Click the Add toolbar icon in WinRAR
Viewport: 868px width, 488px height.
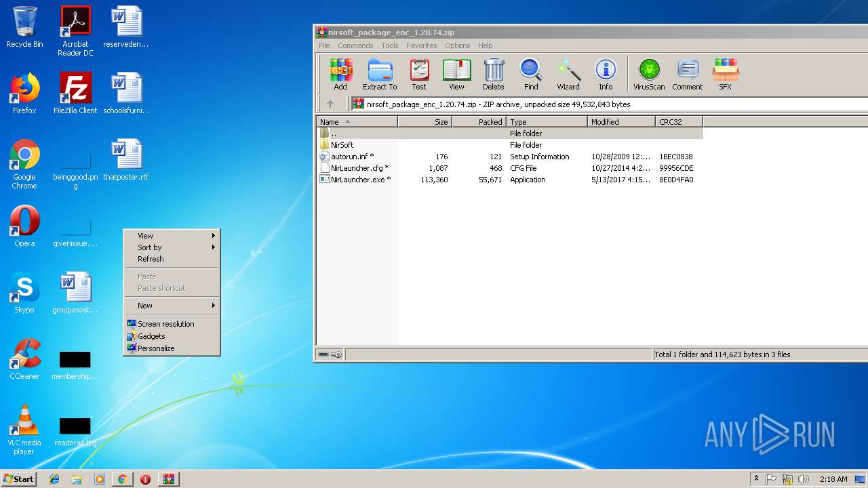(340, 75)
